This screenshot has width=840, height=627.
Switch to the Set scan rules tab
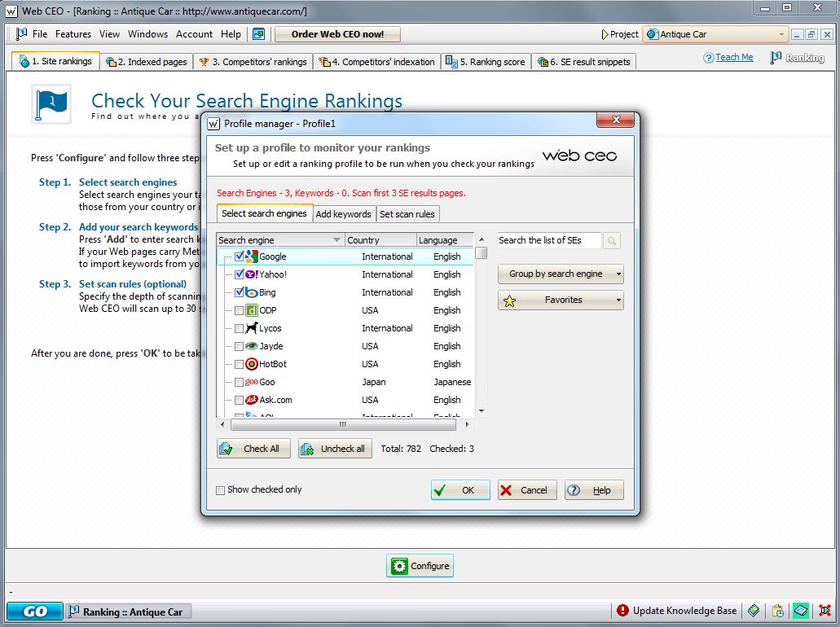(407, 214)
